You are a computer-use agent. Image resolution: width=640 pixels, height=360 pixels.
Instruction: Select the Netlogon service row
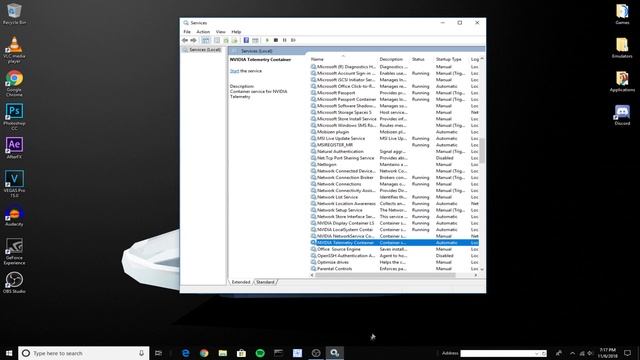394,164
